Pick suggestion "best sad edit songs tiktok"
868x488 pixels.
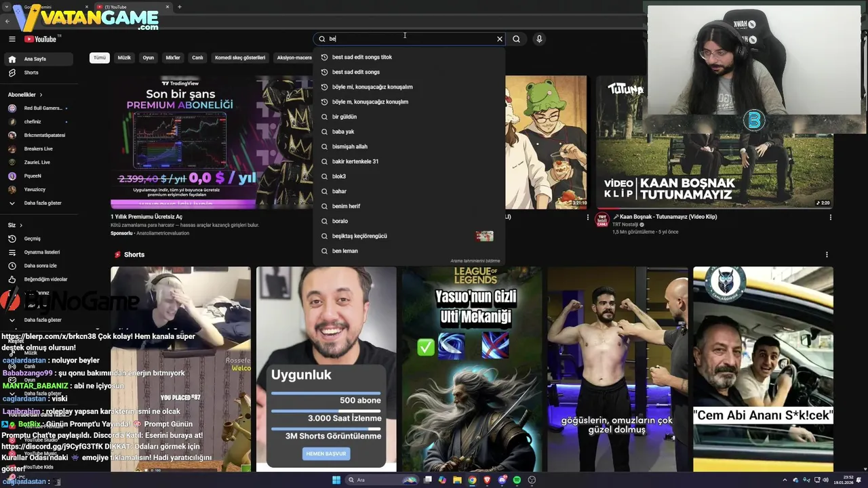(409, 57)
